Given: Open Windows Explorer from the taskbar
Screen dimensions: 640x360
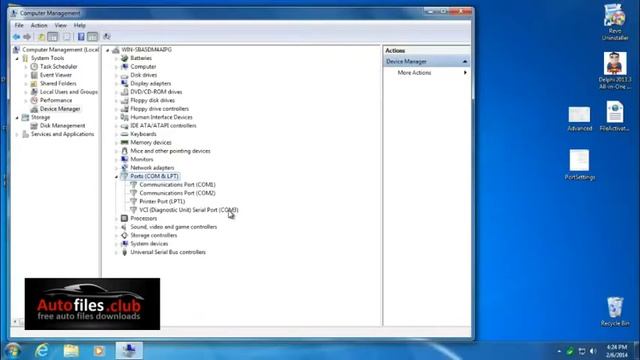Looking at the screenshot, I should [71, 351].
